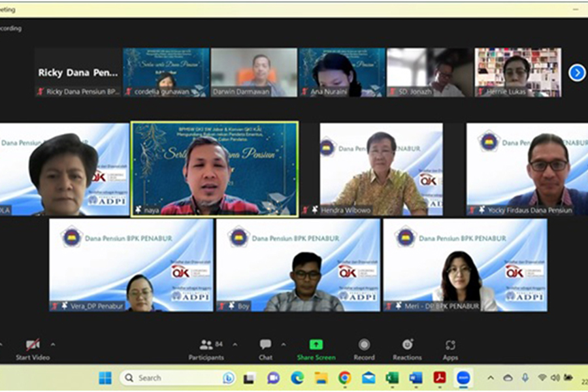Expand participants options arrow
Image resolution: width=588 pixels, height=392 pixels.
235,344
